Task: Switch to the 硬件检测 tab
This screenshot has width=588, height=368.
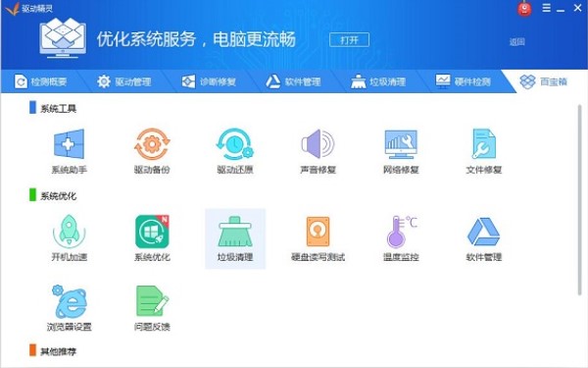Action: pos(464,81)
